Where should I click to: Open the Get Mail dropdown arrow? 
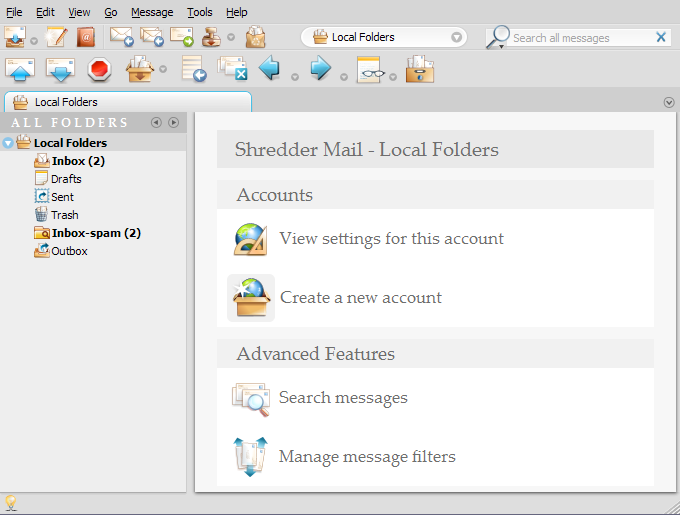coord(34,41)
